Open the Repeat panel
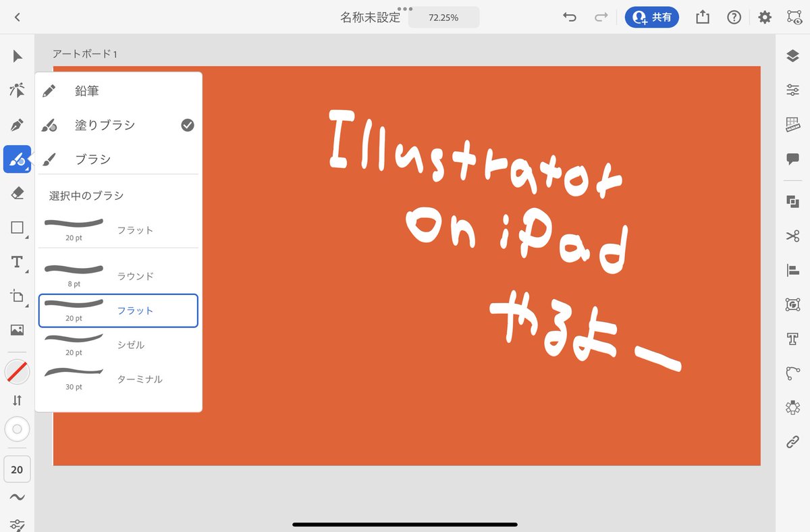 pyautogui.click(x=792, y=408)
